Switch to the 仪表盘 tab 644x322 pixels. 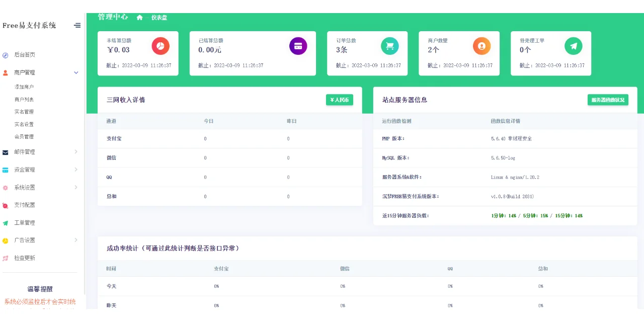(159, 17)
